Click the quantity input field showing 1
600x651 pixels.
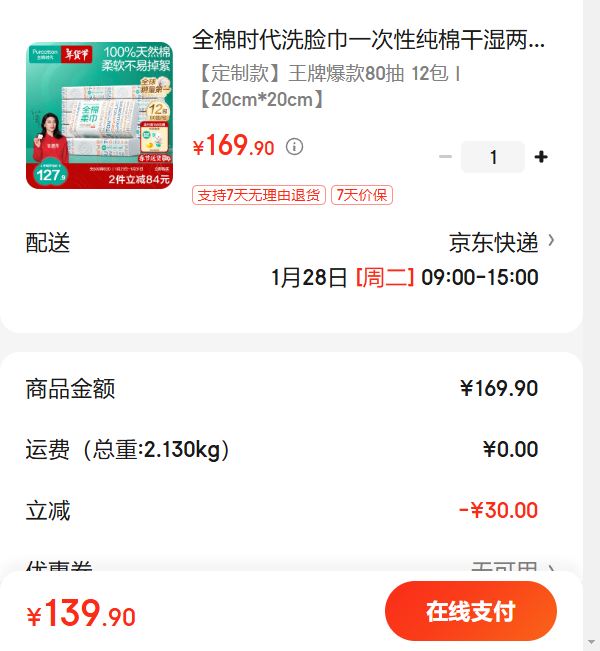click(493, 157)
